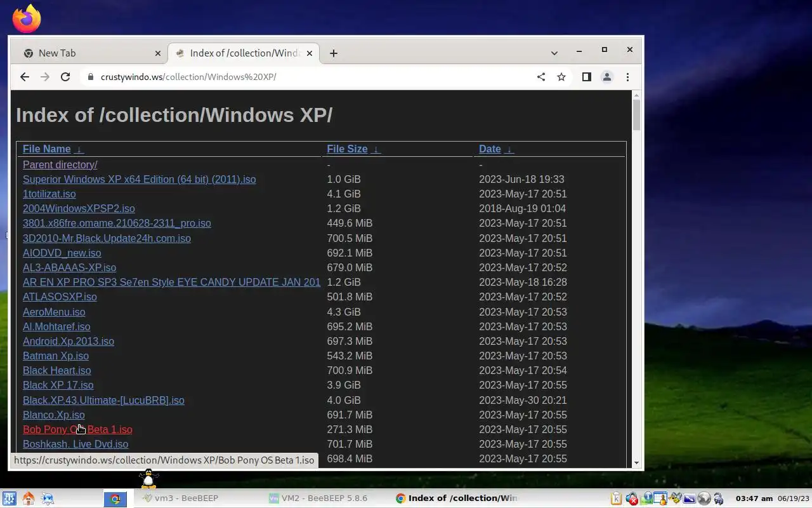The width and height of the screenshot is (812, 508).
Task: Click the headphones tray icon
Action: [718, 499]
